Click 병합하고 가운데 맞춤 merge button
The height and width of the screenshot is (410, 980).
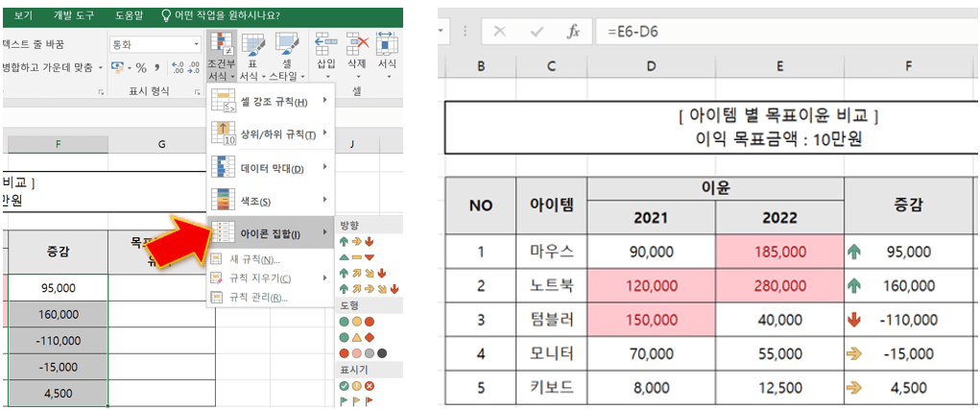[x=47, y=67]
